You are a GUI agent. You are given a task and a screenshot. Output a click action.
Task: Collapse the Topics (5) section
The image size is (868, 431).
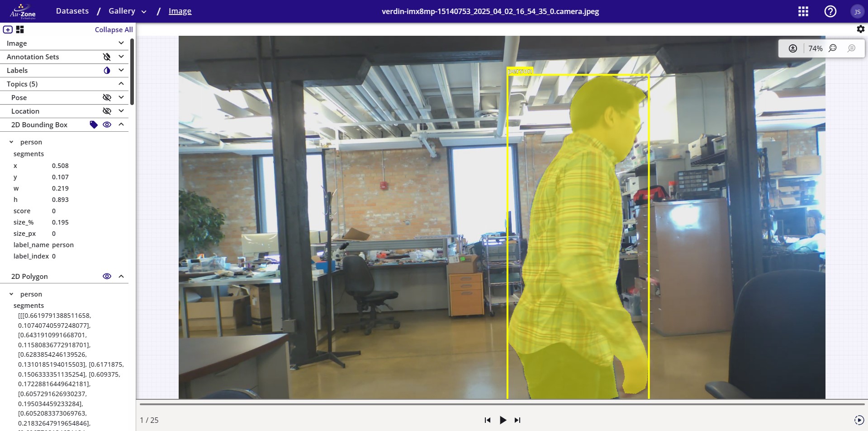click(x=121, y=84)
